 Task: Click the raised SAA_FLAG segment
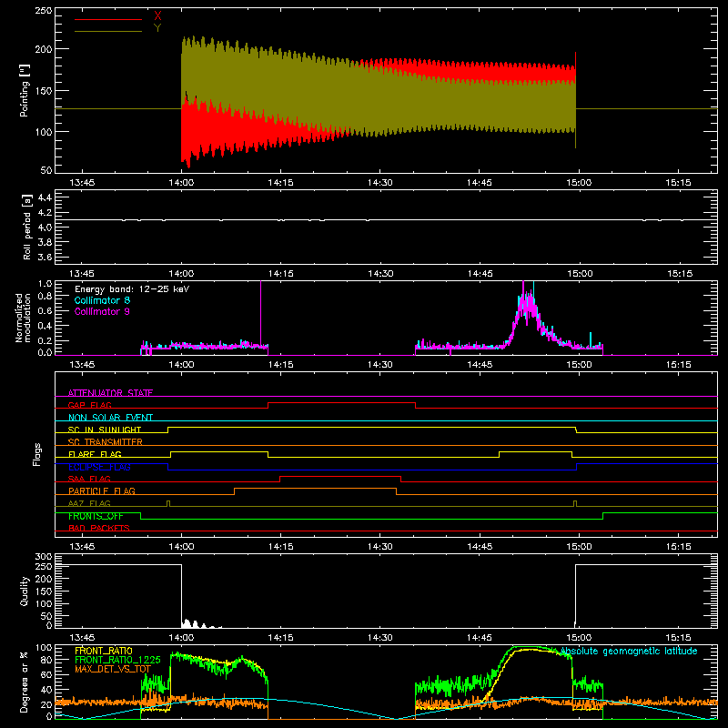pos(340,476)
